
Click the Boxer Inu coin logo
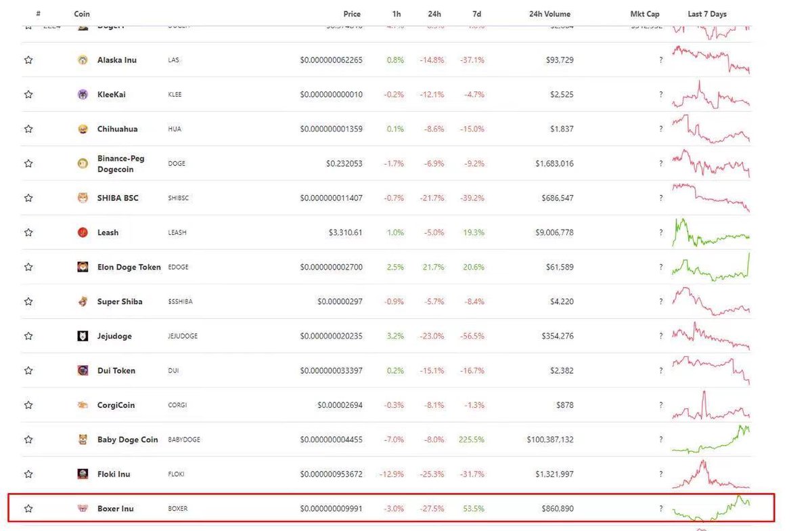(x=83, y=509)
